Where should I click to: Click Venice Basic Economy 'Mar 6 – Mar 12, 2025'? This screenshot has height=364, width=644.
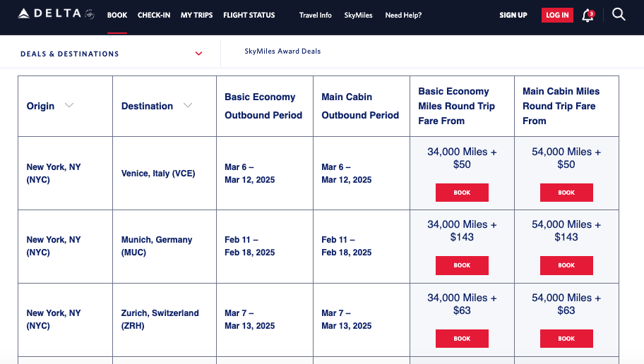[x=250, y=173]
